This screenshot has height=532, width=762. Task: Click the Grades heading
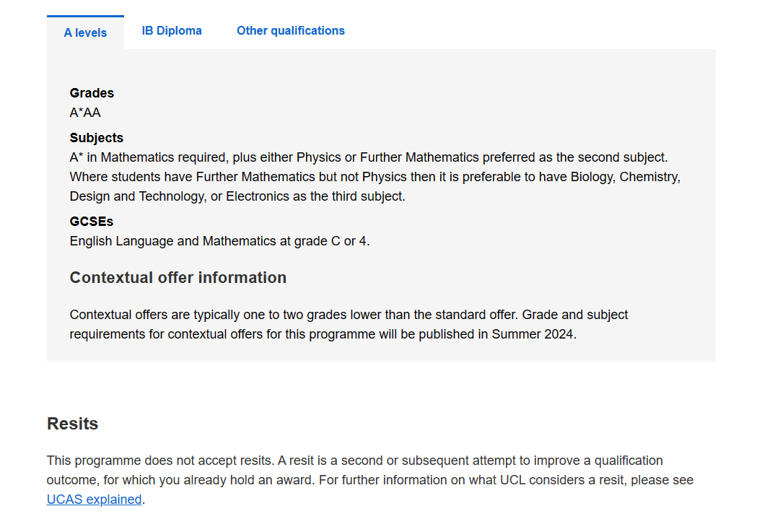click(x=92, y=93)
